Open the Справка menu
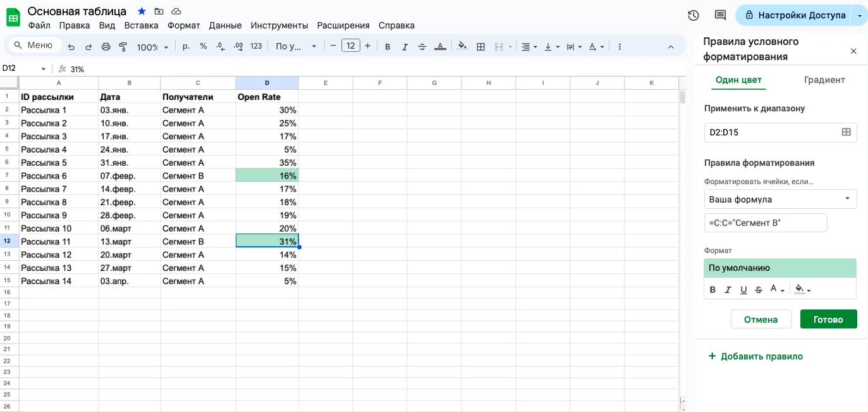This screenshot has width=868, height=412. pyautogui.click(x=396, y=25)
